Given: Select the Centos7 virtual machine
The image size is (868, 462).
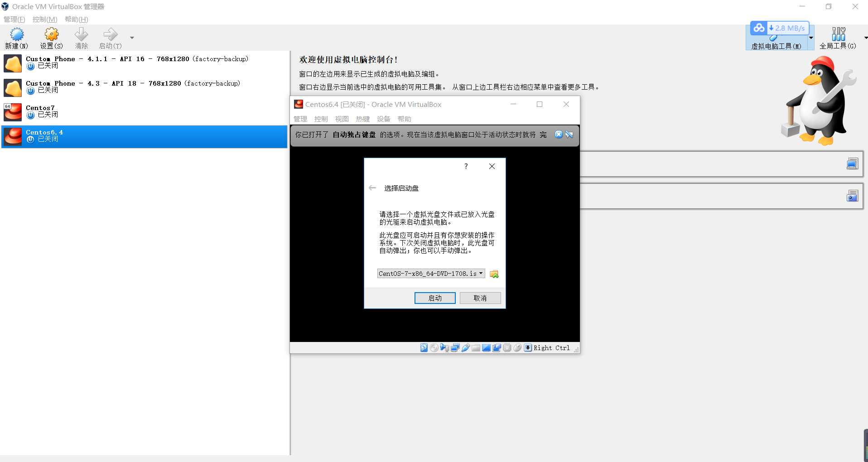Looking at the screenshot, I should 145,112.
